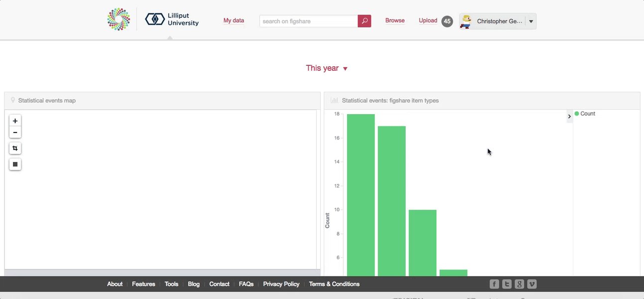644x299 pixels.
Task: Click the Upload link with the 45 badge
Action: (428, 20)
